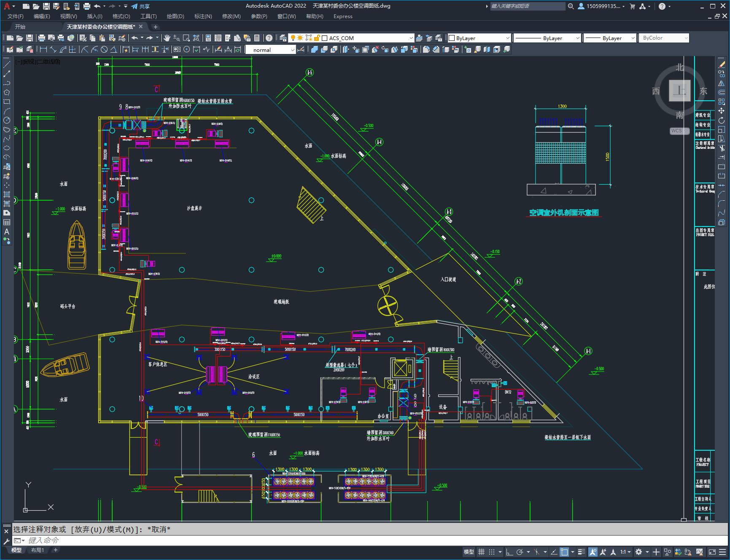This screenshot has width=730, height=560.
Task: Open the Calculator icon in standard toolbar
Action: click(x=257, y=38)
